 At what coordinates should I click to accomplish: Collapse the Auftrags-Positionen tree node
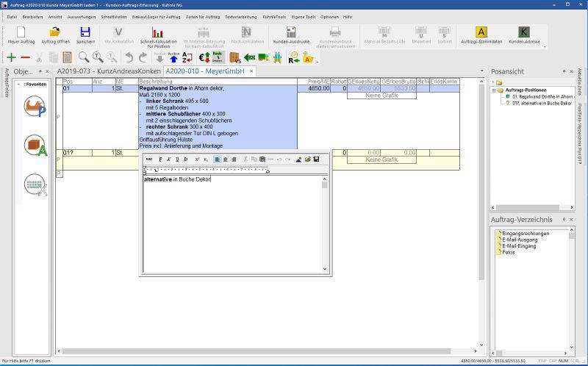point(495,90)
